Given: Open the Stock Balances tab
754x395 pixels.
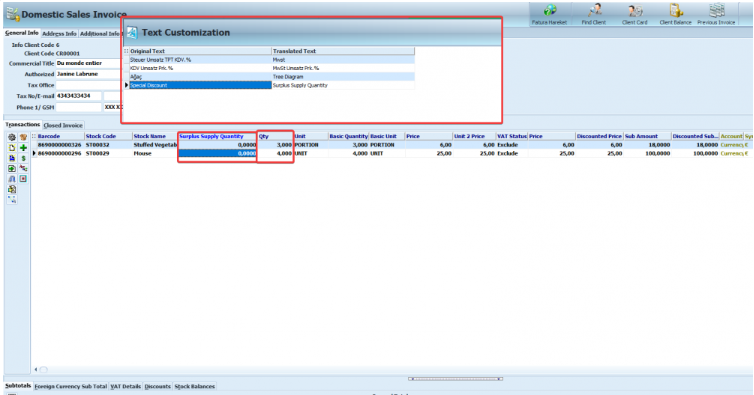Looking at the screenshot, I should (195, 386).
